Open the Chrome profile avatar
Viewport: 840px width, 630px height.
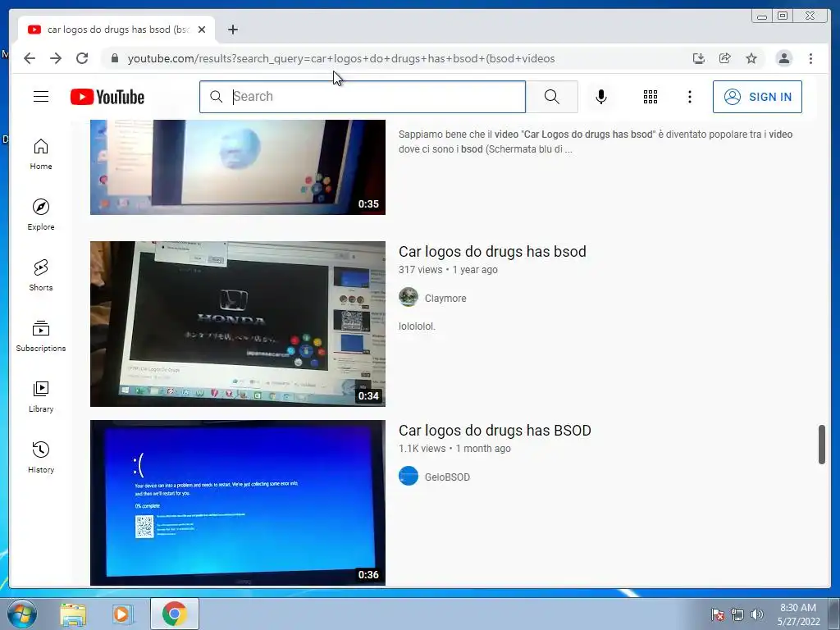[x=783, y=58]
